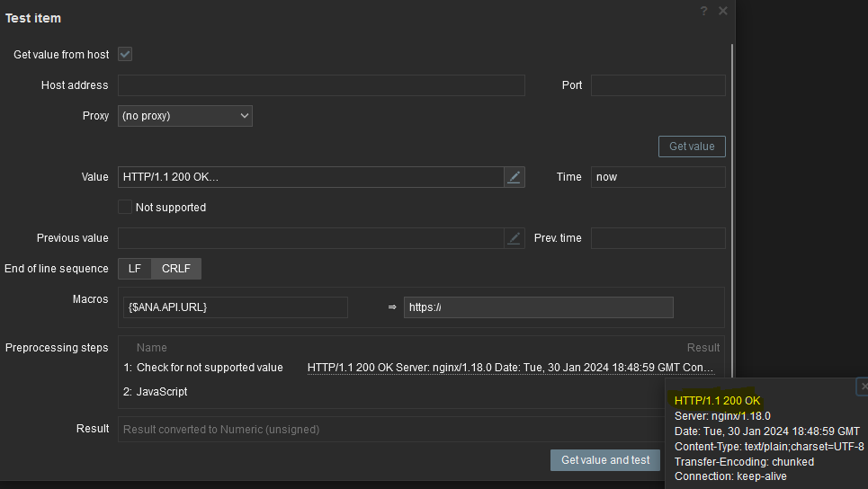Select CRLF end of line sequence

click(176, 269)
